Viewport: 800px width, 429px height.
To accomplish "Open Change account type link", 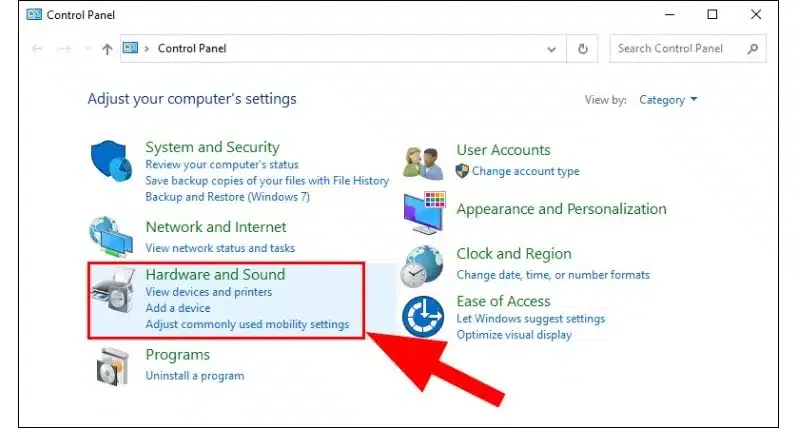I will click(525, 171).
